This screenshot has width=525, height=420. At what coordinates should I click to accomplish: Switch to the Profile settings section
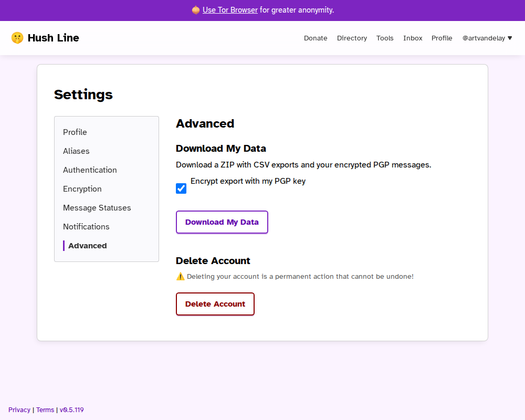pos(75,132)
